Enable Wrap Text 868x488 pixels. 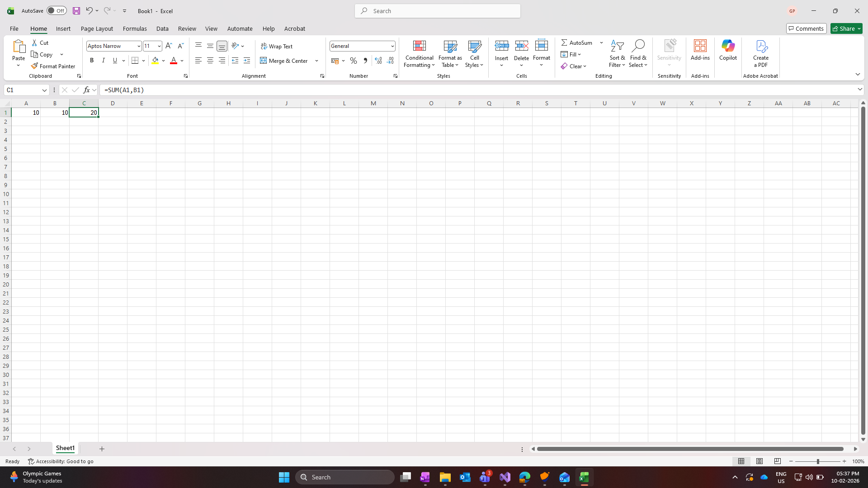tap(277, 46)
